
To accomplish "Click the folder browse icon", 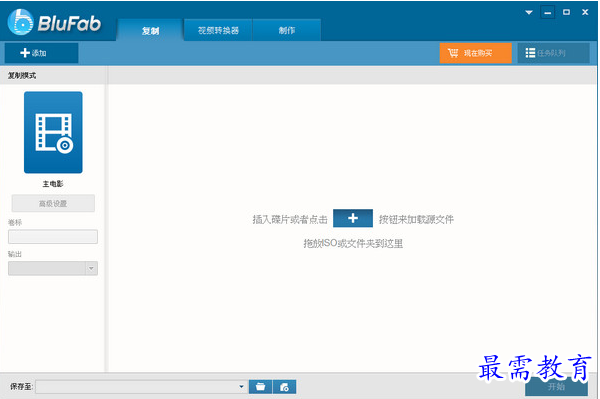I will [260, 386].
